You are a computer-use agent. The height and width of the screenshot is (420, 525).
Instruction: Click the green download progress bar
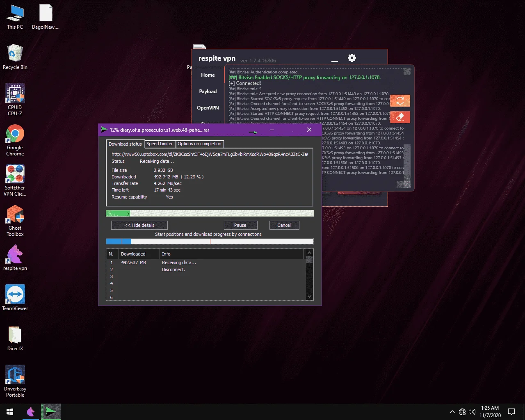click(210, 213)
